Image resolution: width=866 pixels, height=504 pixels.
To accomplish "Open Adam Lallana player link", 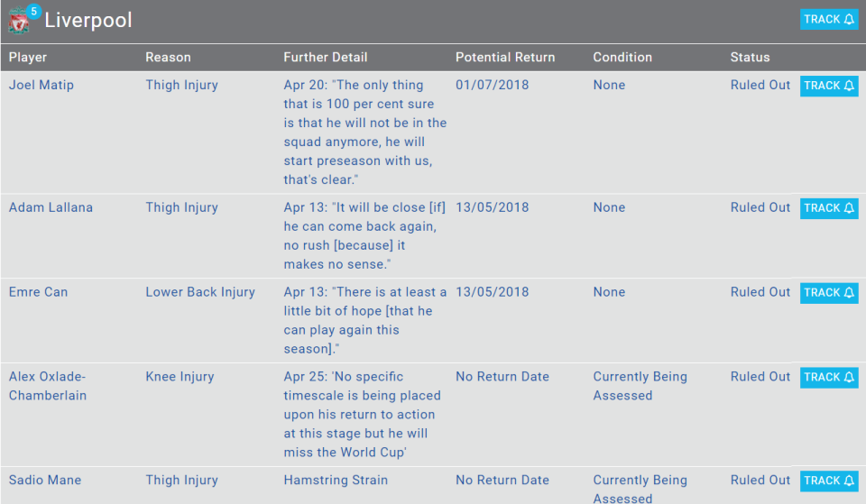I will [51, 207].
